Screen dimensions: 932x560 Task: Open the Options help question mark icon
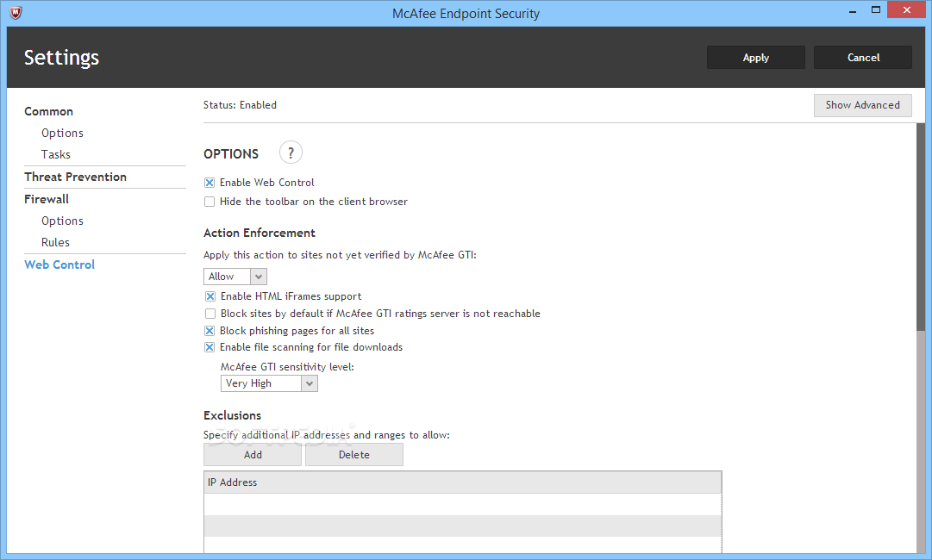coord(291,152)
